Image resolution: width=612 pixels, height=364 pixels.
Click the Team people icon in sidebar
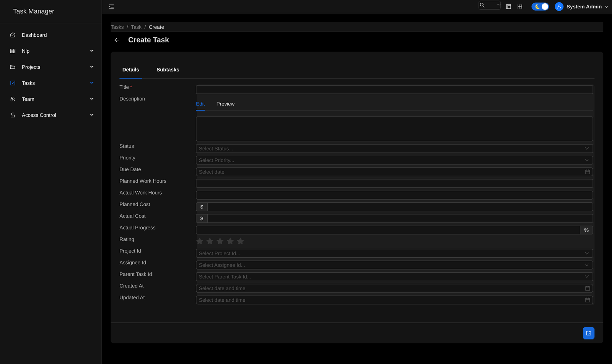click(13, 99)
